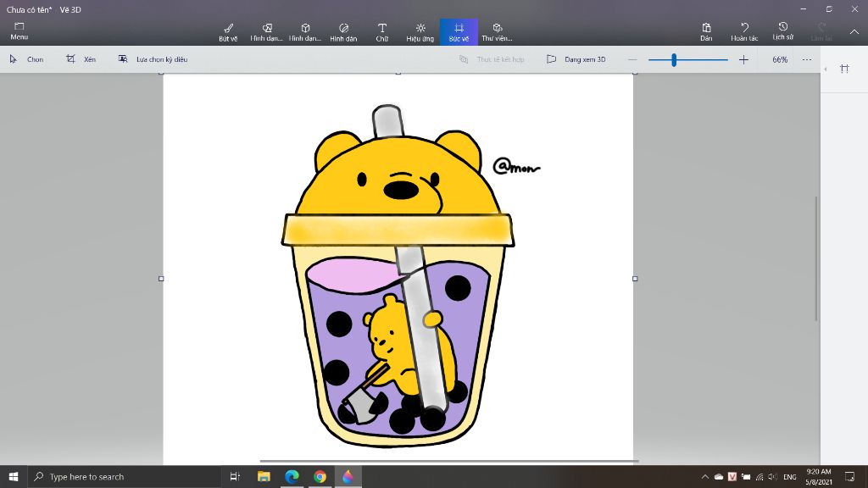Zoom in with the plus button
Screen dimensions: 868x488
point(743,59)
